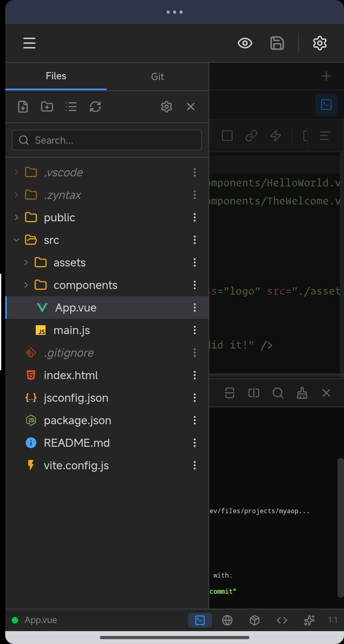
Task: Expand the components folder
Action: [x=26, y=285]
